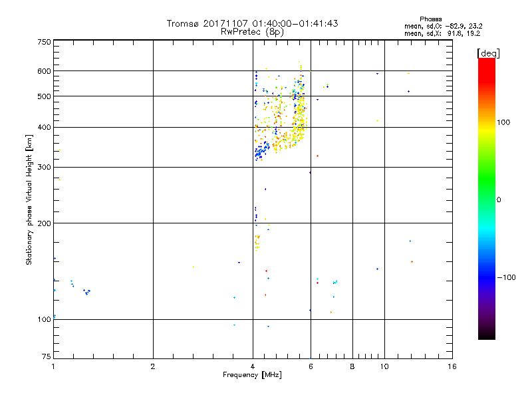The width and height of the screenshot is (532, 399).
Task: Click the '300' y-axis tick label
Action: pos(44,167)
